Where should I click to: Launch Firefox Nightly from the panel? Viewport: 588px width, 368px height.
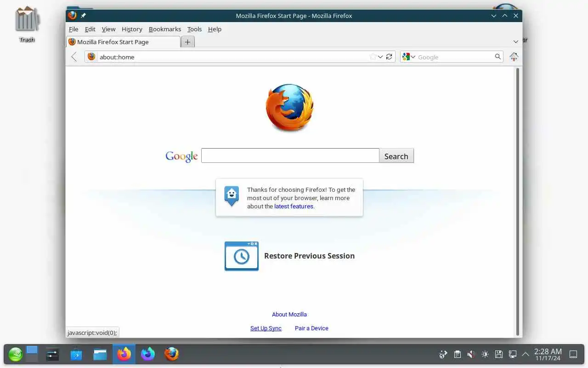coord(148,354)
